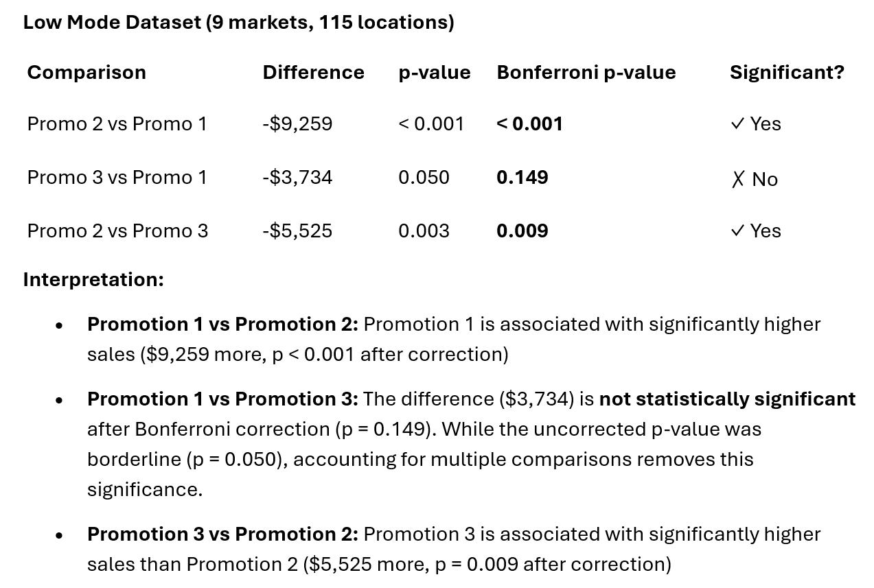Click the checkmark in the Promo 2 vs Promo 3 row
The height and width of the screenshot is (588, 874).
(x=737, y=231)
